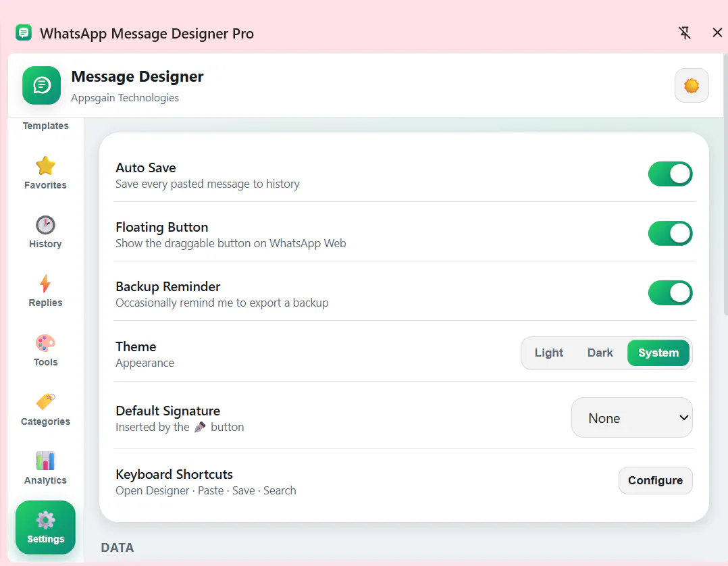
Task: Open the Default Signature dropdown
Action: pyautogui.click(x=632, y=417)
